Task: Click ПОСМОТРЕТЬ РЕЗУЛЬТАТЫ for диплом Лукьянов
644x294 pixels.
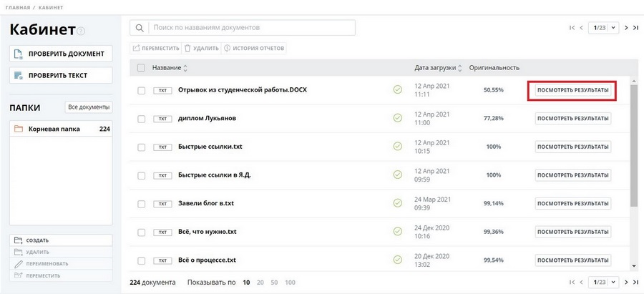Action: (573, 118)
